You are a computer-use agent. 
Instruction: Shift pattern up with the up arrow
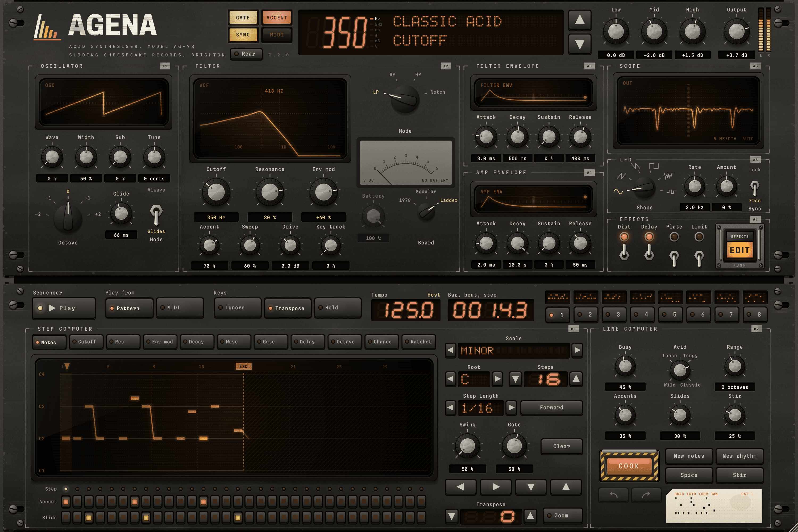pos(566,487)
